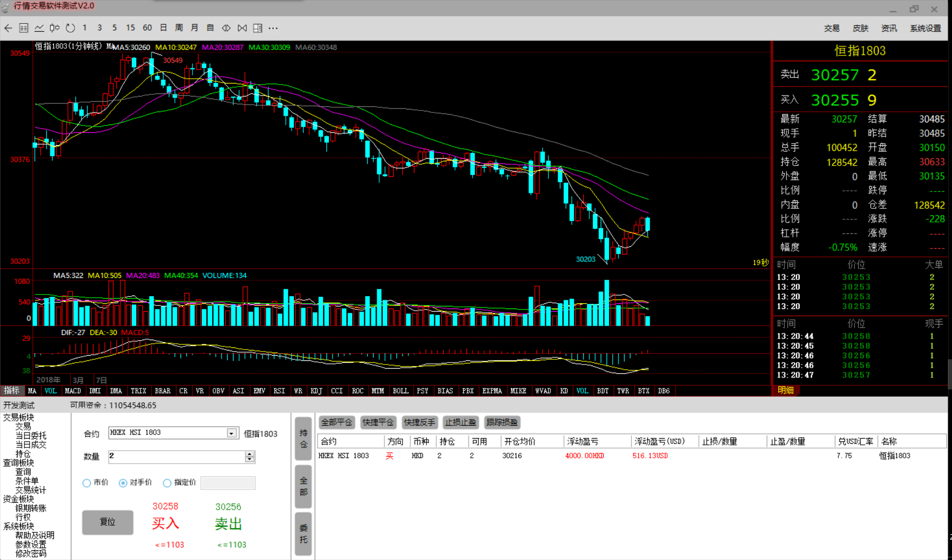Open the 委托 vertical side tab
Image resolution: width=952 pixels, height=560 pixels.
pos(303,534)
